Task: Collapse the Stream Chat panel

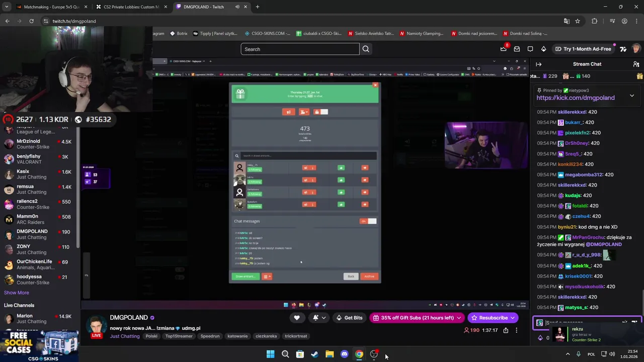Action: 538,64
